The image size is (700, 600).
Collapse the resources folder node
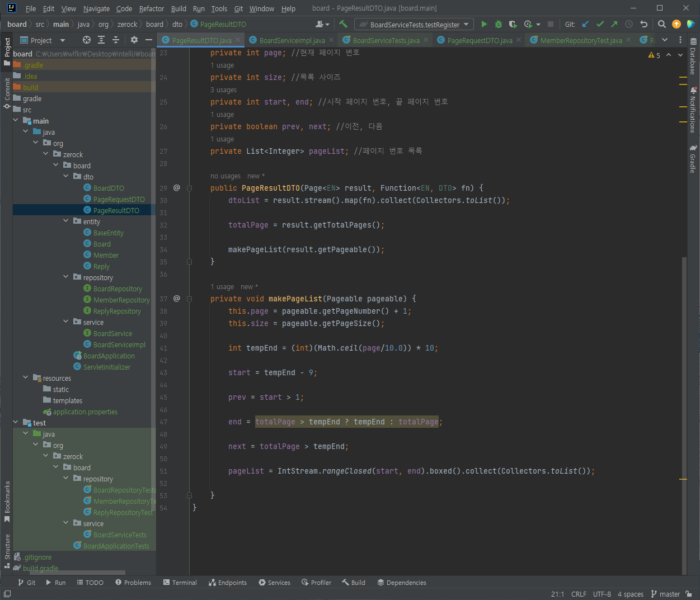click(x=26, y=378)
